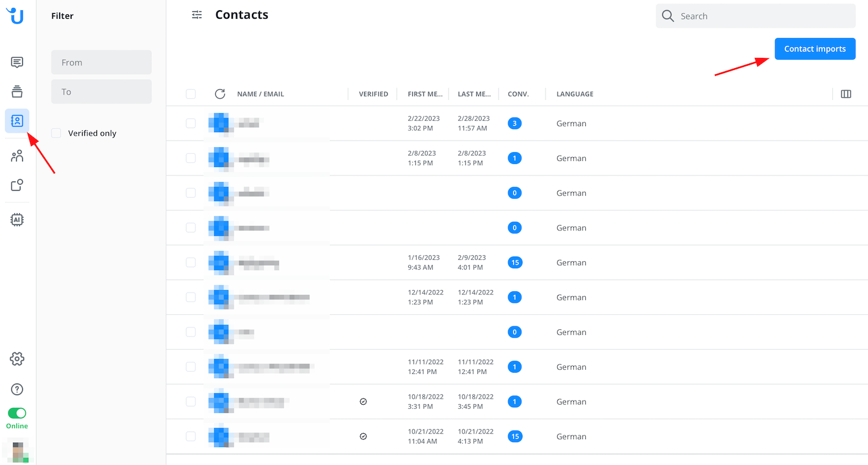Click the To date filter field
Image resolution: width=868 pixels, height=465 pixels.
tap(101, 92)
